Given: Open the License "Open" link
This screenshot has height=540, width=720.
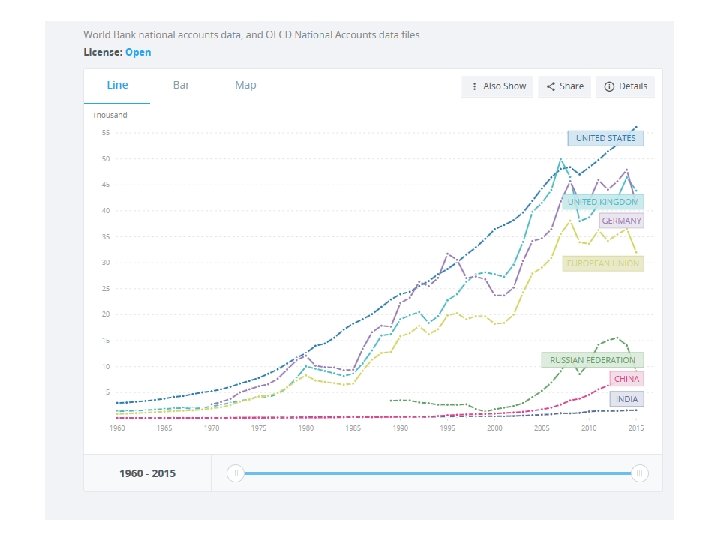Looking at the screenshot, I should pyautogui.click(x=138, y=51).
